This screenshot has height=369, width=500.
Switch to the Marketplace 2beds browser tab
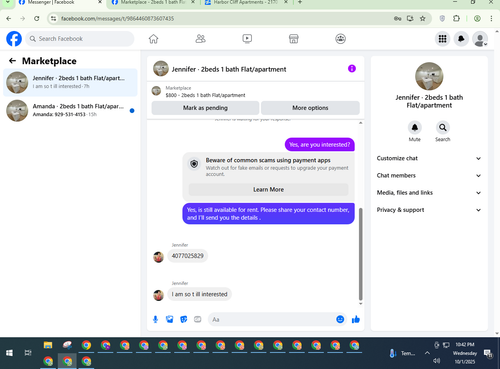point(154,3)
